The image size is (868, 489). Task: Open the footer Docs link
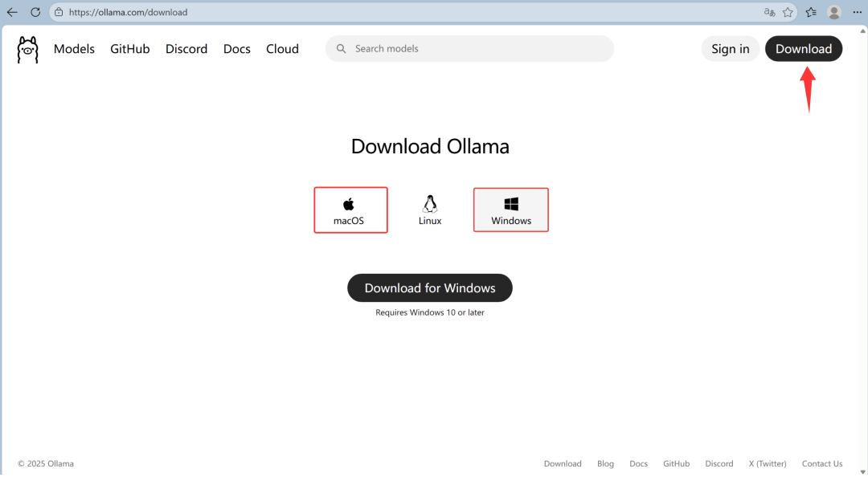(x=638, y=463)
